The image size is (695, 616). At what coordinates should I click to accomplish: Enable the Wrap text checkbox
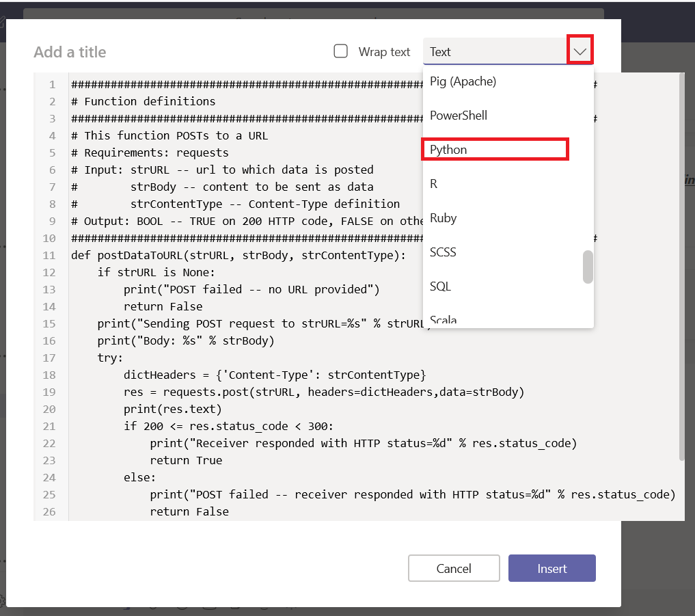point(340,51)
